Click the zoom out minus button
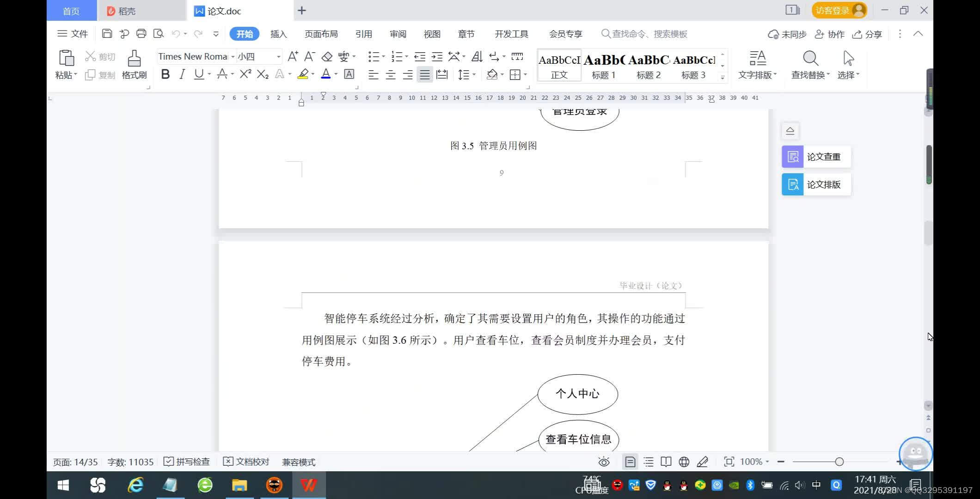The height and width of the screenshot is (499, 980). tap(781, 462)
